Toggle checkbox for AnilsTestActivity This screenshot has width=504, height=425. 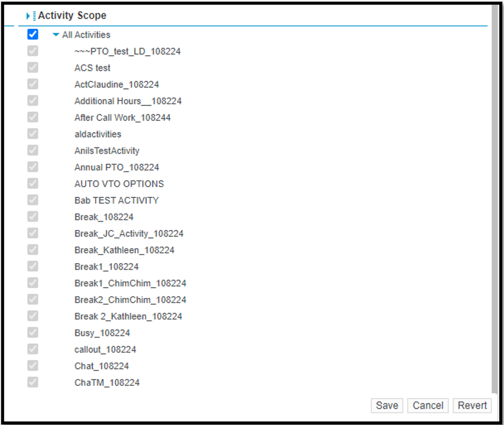tap(33, 150)
